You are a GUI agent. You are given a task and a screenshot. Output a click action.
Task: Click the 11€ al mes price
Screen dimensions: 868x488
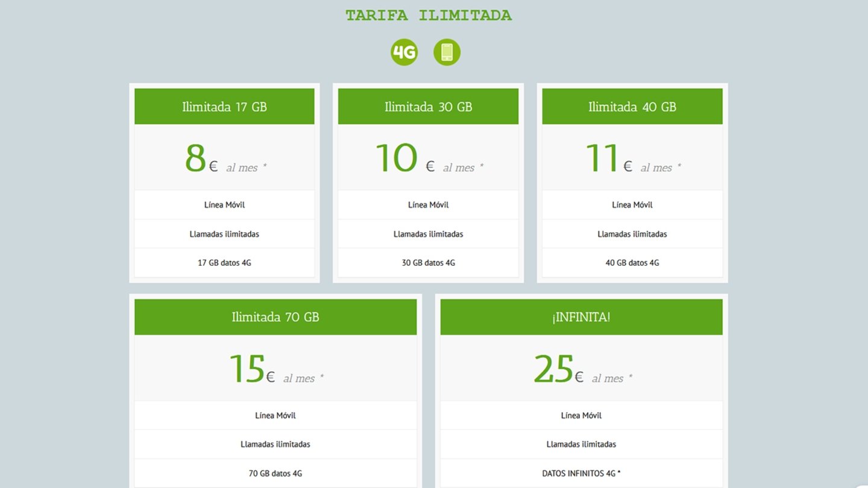[633, 158]
